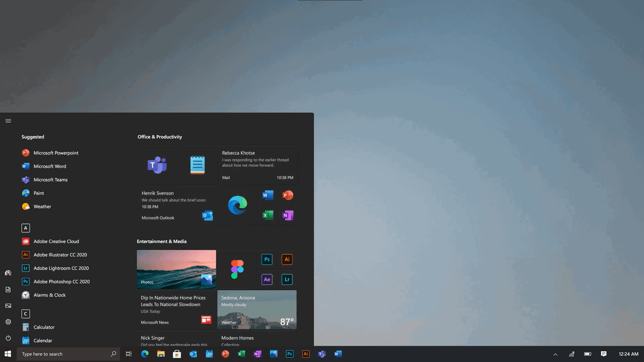This screenshot has width=644, height=362.
Task: Open the Calendar app icon on the taskbar
Action: (209, 354)
